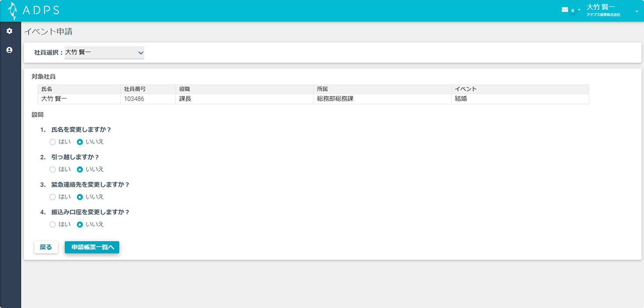The image size is (644, 308).
Task: Select はい for 振込み口座を変更しますか
Action: [53, 224]
